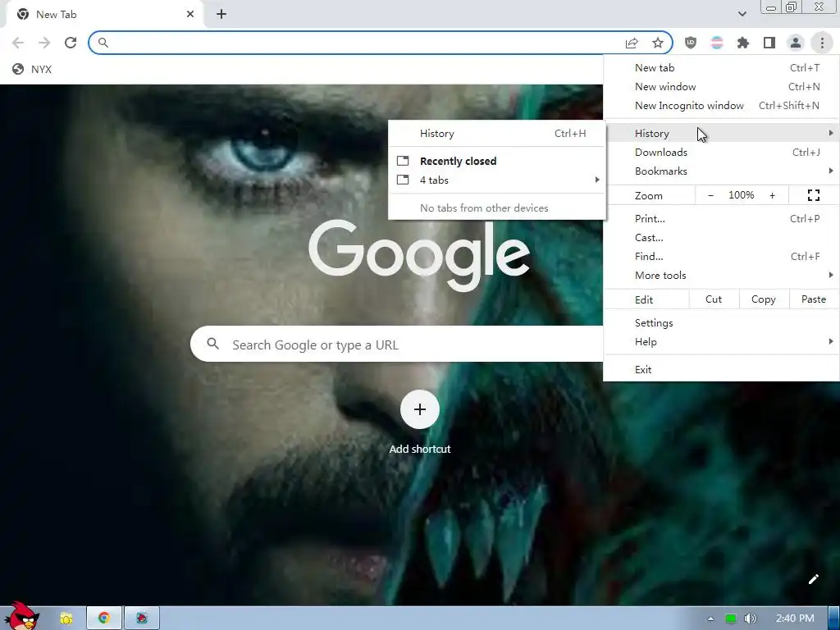The width and height of the screenshot is (840, 630).
Task: Enter fullscreen mode icon
Action: [x=813, y=195]
